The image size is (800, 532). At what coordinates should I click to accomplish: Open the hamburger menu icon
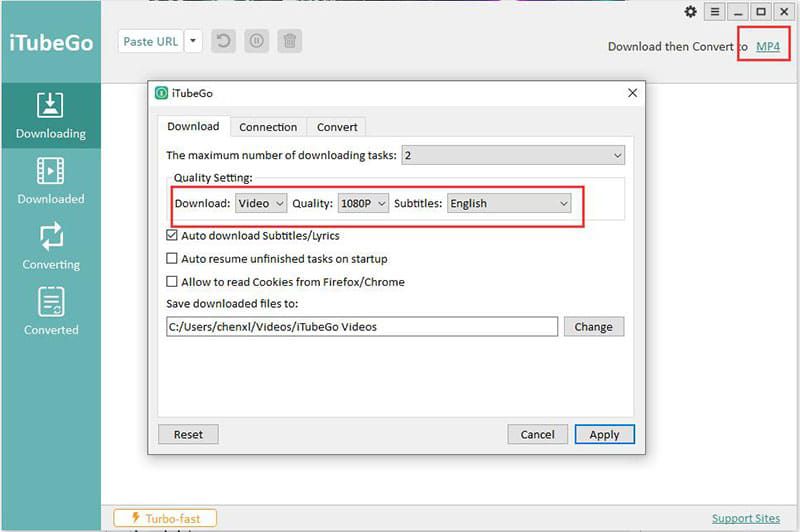(715, 11)
